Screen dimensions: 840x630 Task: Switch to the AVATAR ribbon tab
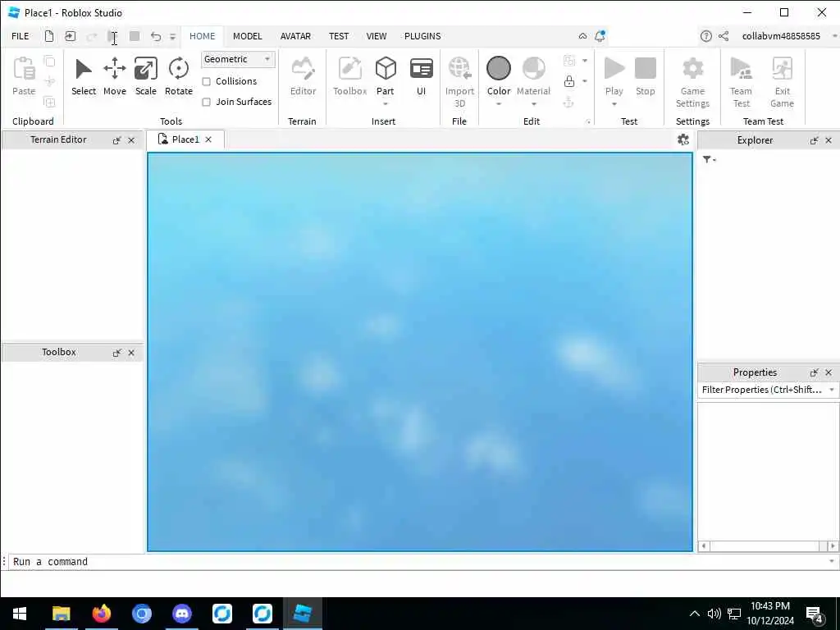pyautogui.click(x=295, y=36)
